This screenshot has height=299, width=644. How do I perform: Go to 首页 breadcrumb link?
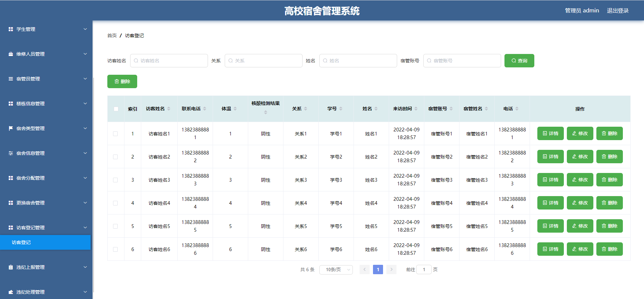(x=112, y=36)
